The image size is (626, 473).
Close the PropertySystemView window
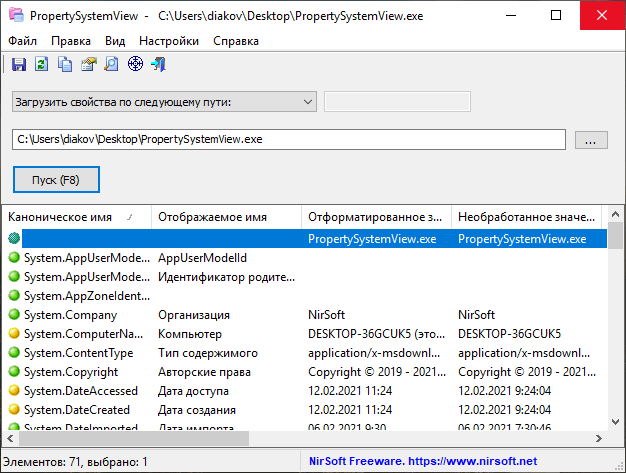602,15
